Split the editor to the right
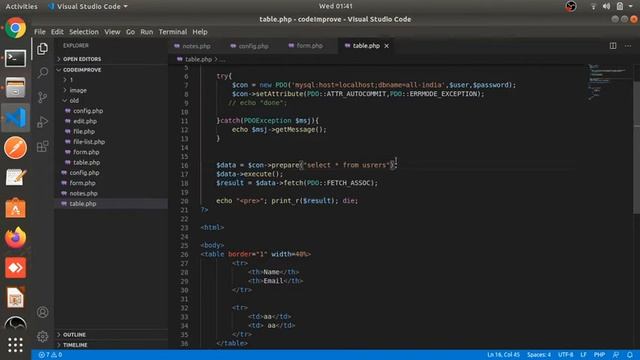 (x=613, y=46)
